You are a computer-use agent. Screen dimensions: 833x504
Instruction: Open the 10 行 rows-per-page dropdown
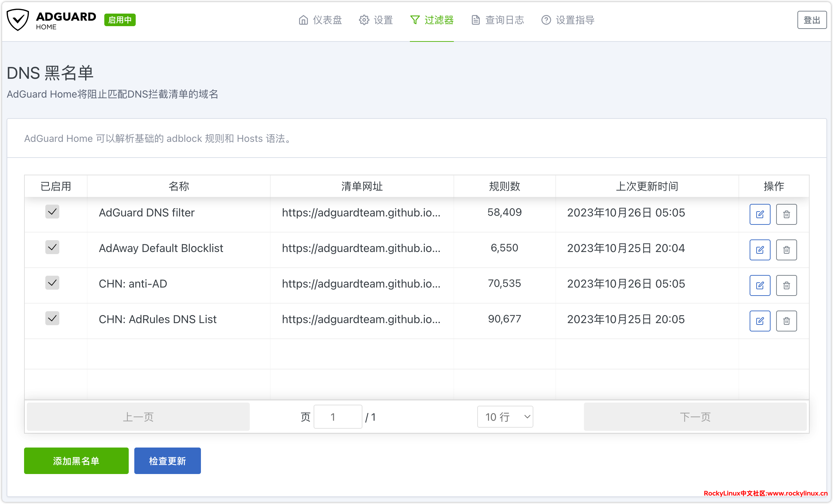[505, 417]
